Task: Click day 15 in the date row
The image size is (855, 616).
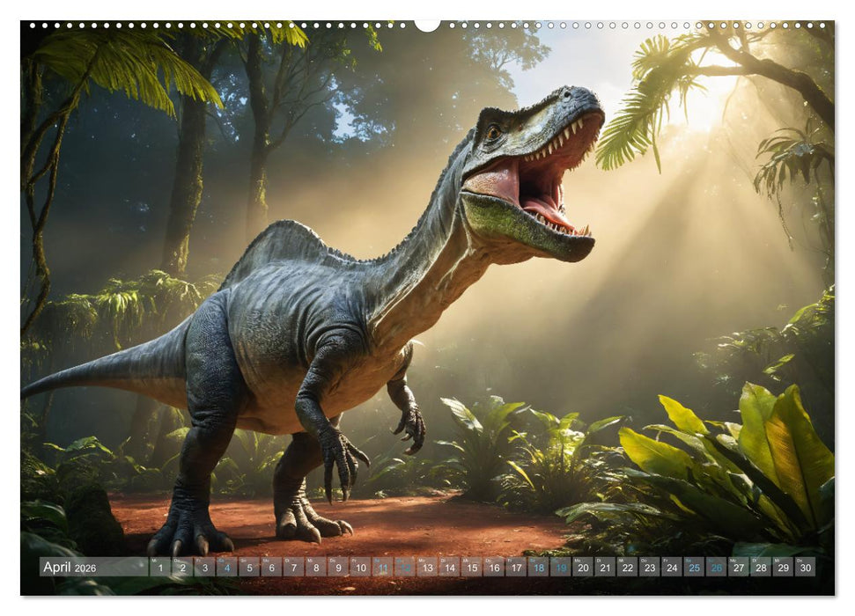Action: click(471, 568)
